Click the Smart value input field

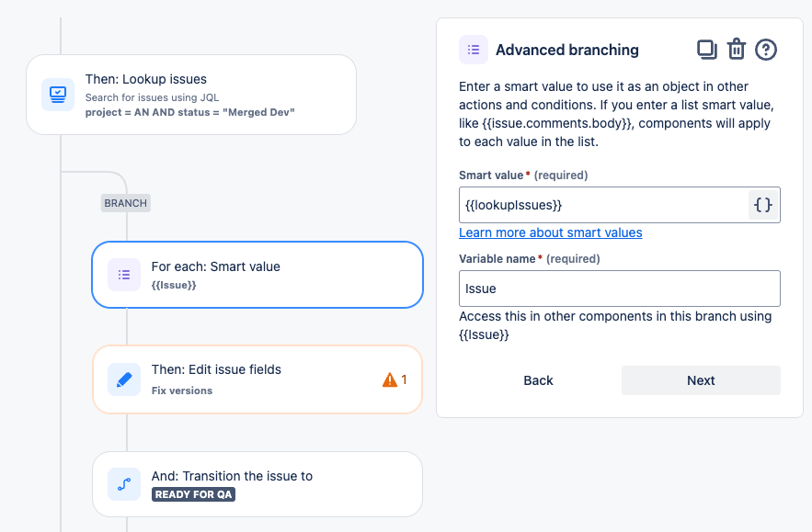tap(602, 205)
